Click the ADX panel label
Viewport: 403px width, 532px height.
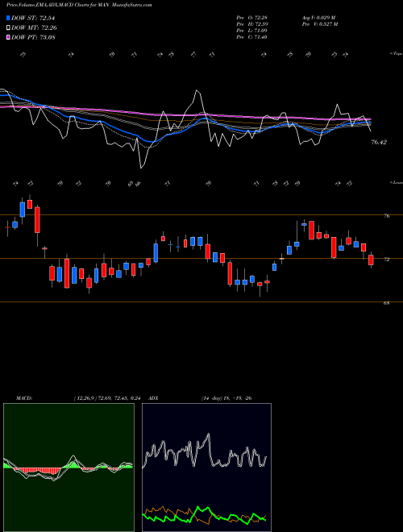[154, 398]
